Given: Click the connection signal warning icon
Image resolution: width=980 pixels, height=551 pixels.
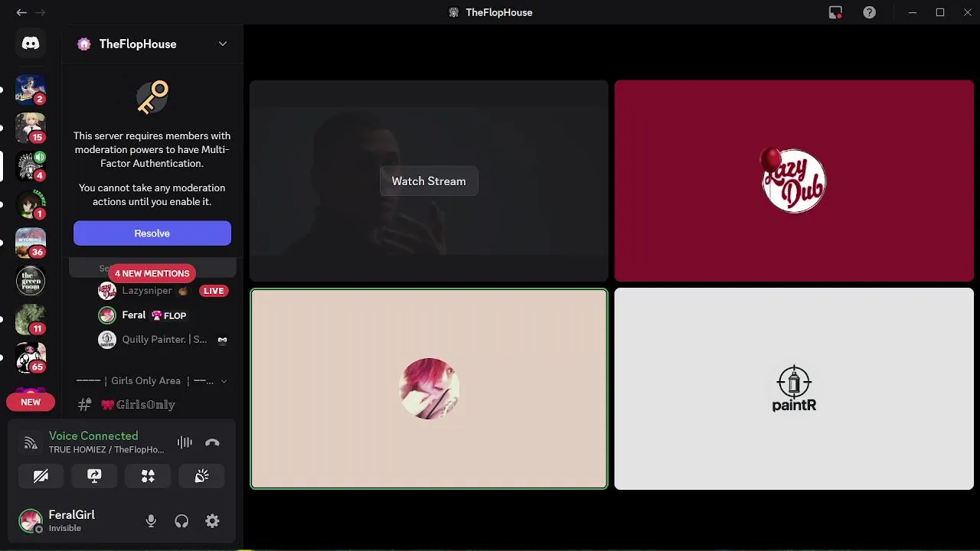Looking at the screenshot, I should coord(31,442).
